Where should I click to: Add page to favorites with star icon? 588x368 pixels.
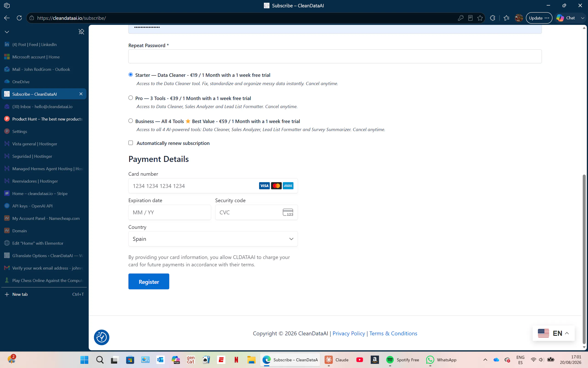tap(480, 18)
